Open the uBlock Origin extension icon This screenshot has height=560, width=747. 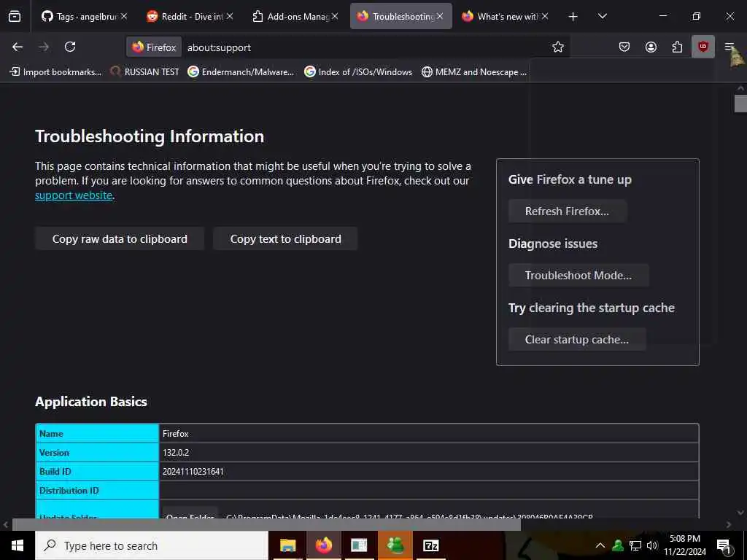pos(703,47)
